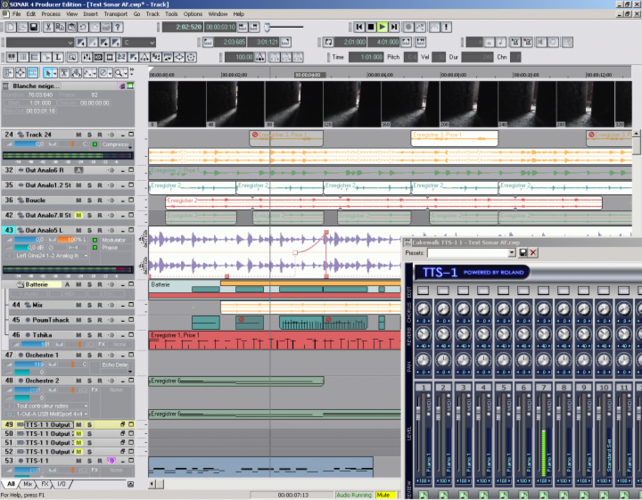Click the snap-to-grid icon in track toolbar
This screenshot has height=500, width=642.
tap(32, 73)
